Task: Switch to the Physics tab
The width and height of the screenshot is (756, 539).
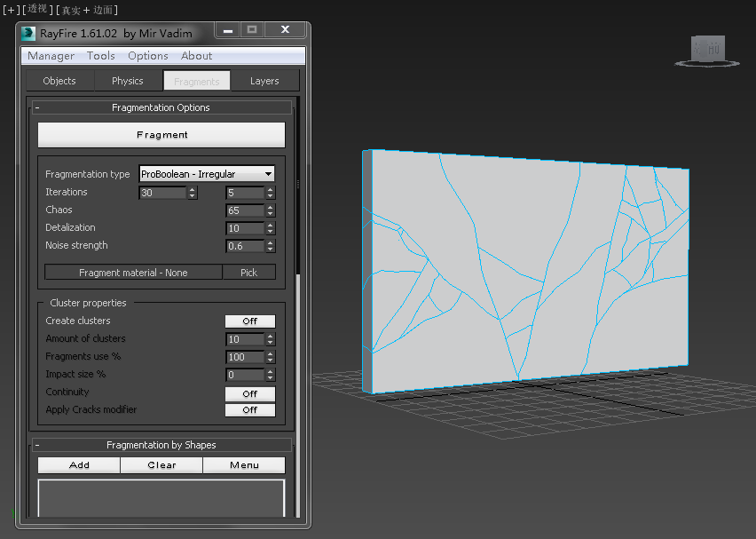Action: pos(127,81)
